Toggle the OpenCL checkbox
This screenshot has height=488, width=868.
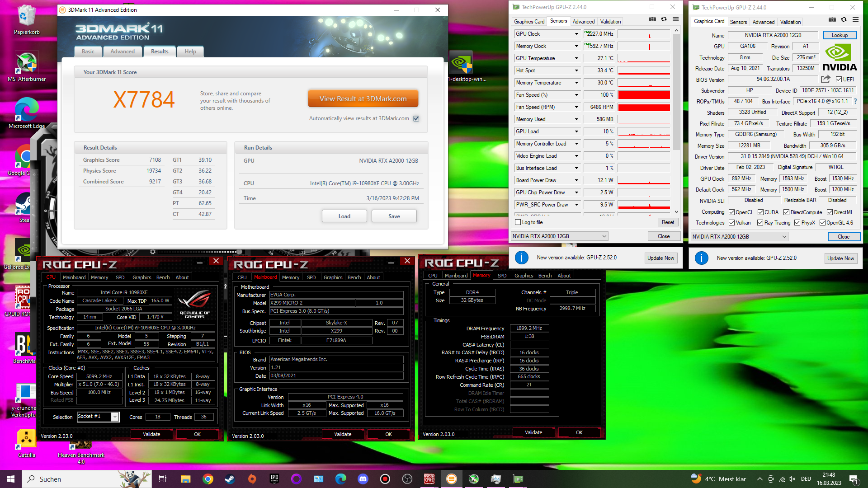[x=731, y=212]
